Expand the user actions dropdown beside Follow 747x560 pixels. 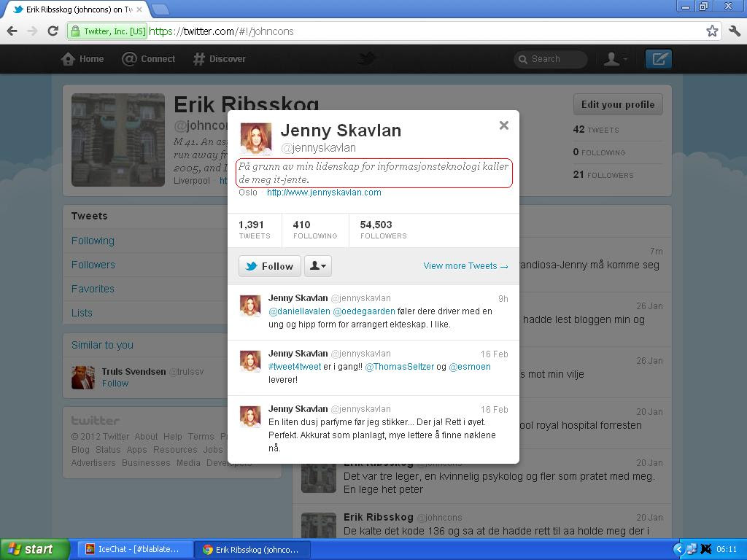pos(318,266)
